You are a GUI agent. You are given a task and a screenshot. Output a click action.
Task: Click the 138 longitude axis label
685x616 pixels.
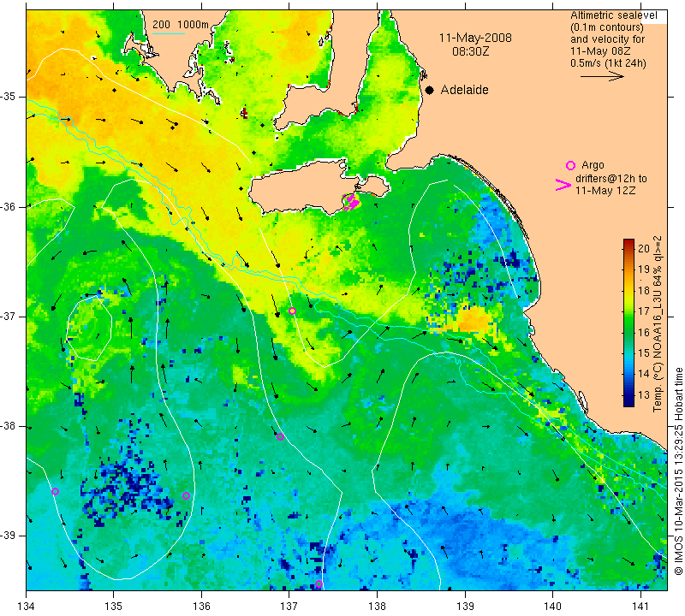[377, 607]
